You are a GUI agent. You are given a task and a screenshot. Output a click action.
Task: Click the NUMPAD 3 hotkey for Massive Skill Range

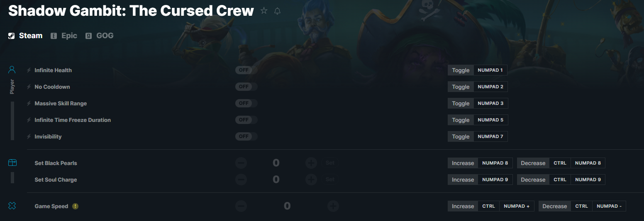point(490,103)
